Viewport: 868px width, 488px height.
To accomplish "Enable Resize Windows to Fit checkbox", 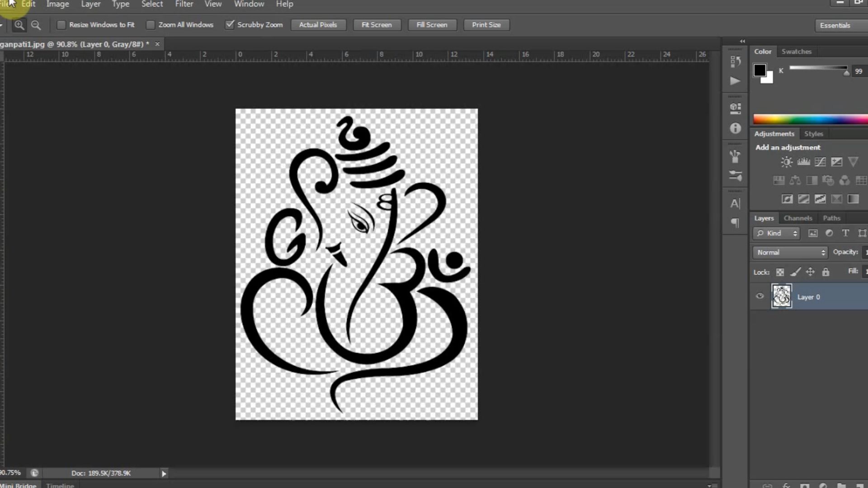I will click(61, 25).
